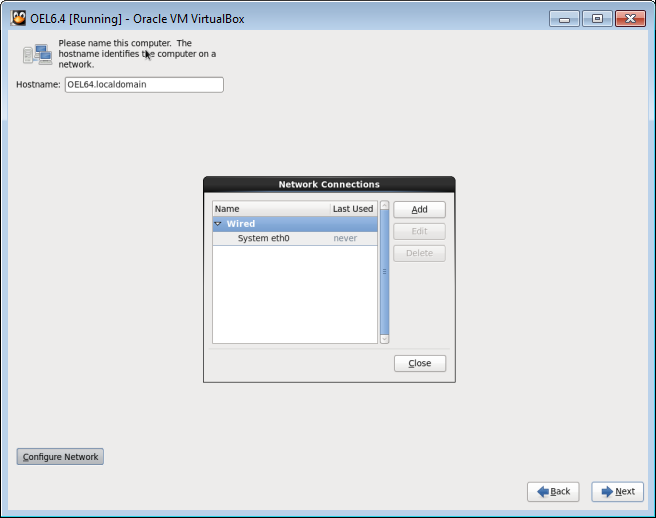
Task: Click the Delete button in Network Connections
Action: (419, 253)
